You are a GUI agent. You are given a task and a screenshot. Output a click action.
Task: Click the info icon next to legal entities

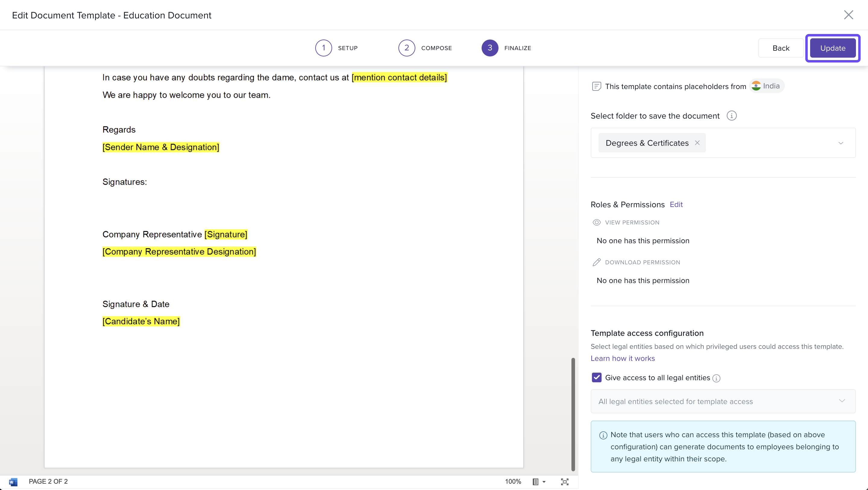716,378
